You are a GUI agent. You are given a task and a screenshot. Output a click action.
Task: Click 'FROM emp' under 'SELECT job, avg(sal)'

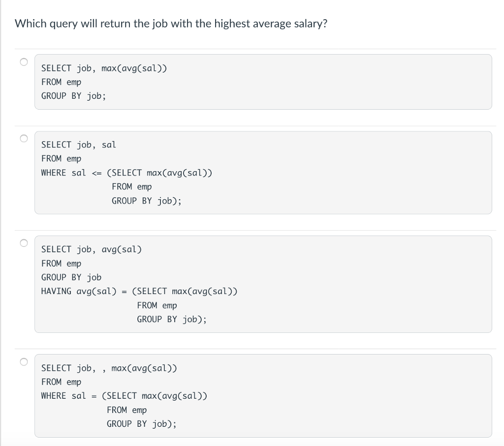click(x=61, y=264)
